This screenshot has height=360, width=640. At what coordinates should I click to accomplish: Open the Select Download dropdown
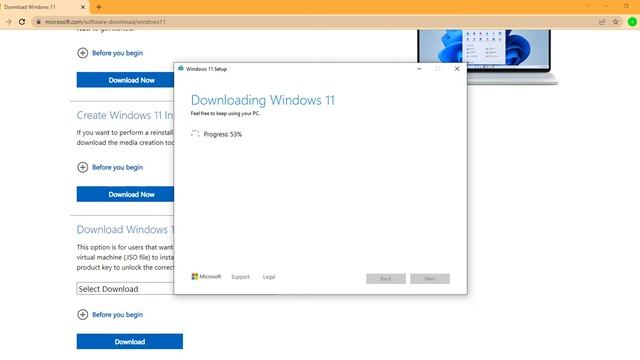point(125,289)
